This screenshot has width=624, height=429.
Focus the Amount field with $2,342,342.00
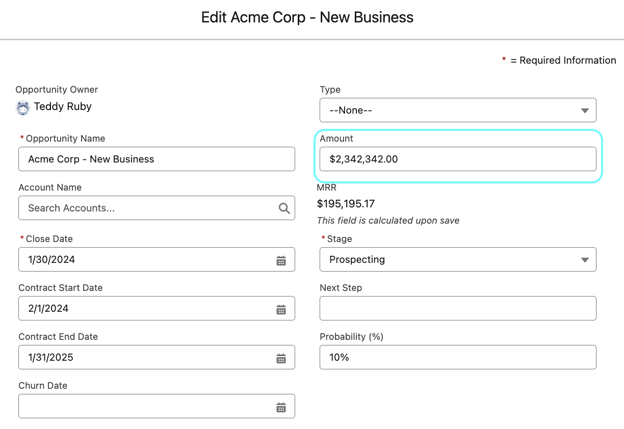[458, 159]
